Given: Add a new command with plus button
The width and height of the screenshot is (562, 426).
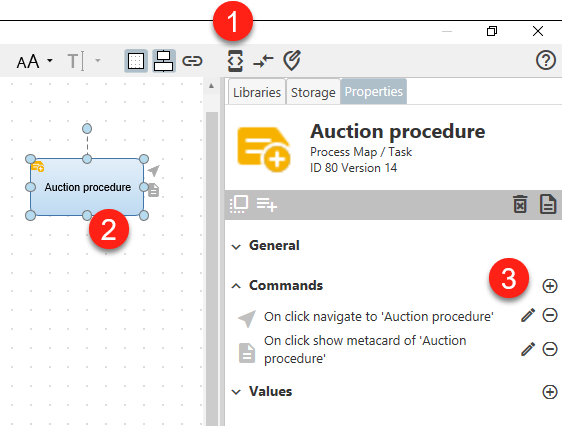Looking at the screenshot, I should tap(549, 286).
